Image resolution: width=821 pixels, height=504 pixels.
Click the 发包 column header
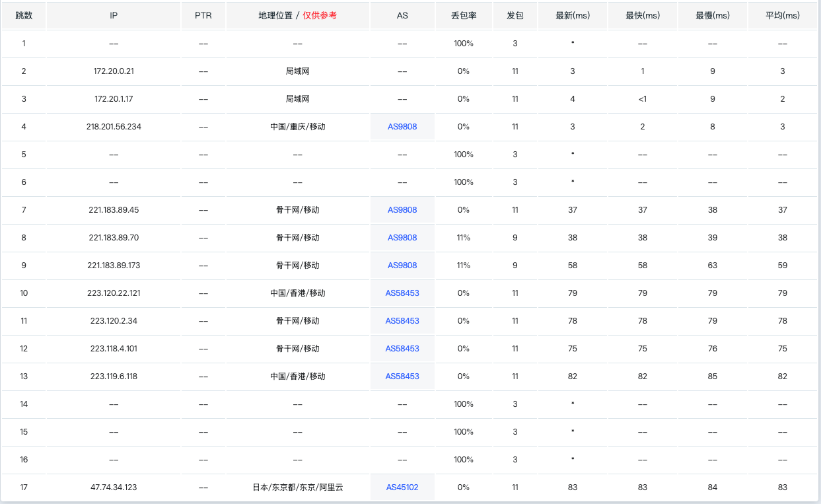515,15
